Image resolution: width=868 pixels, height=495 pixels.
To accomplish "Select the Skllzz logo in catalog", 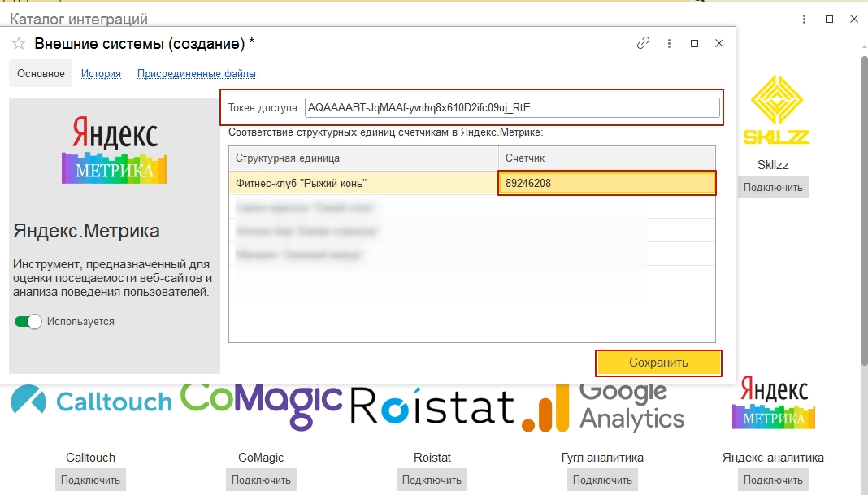I will coord(777,110).
